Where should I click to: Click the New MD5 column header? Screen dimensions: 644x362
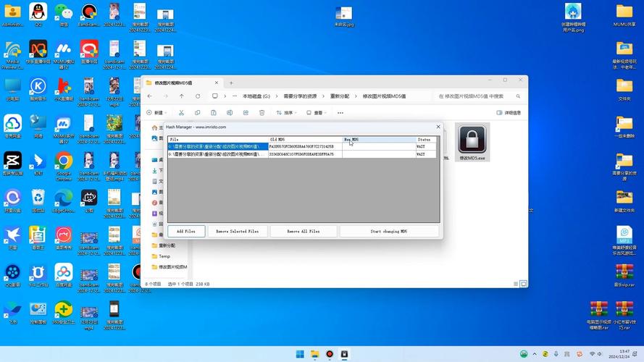point(378,139)
